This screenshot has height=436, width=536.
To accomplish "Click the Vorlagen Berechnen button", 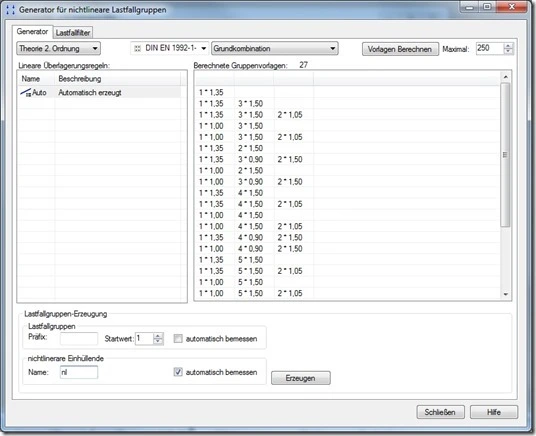I will pyautogui.click(x=400, y=49).
